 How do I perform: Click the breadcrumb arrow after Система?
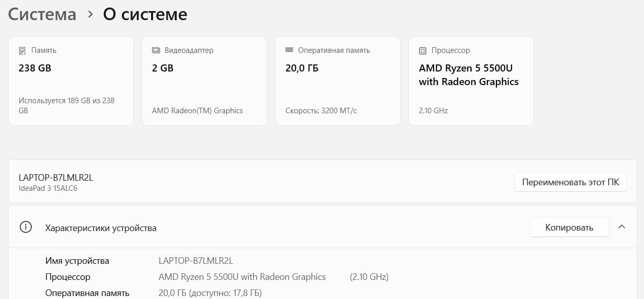coord(90,15)
